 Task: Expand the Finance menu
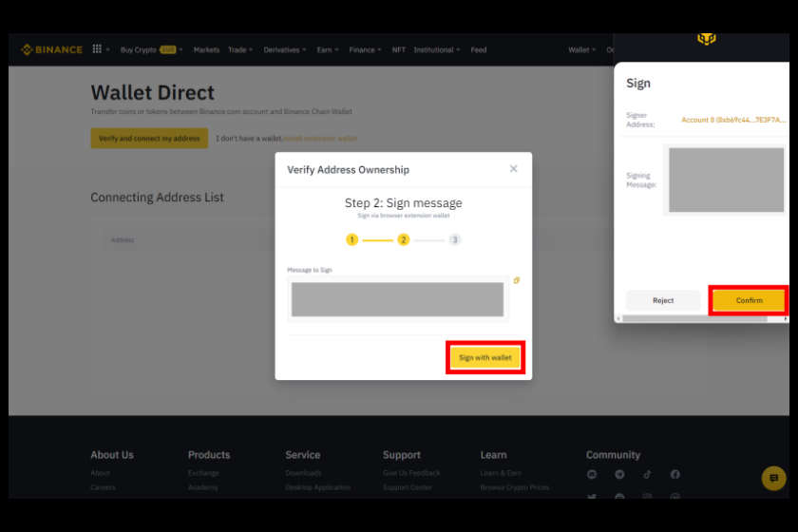point(366,50)
